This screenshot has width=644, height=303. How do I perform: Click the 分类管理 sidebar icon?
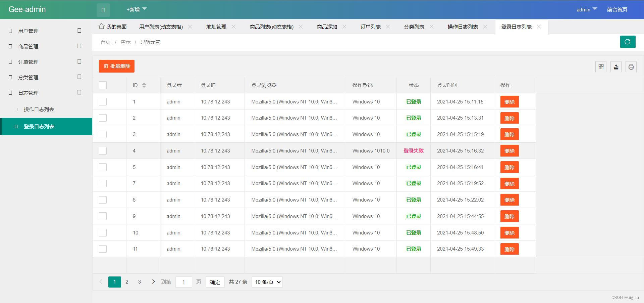[10, 77]
